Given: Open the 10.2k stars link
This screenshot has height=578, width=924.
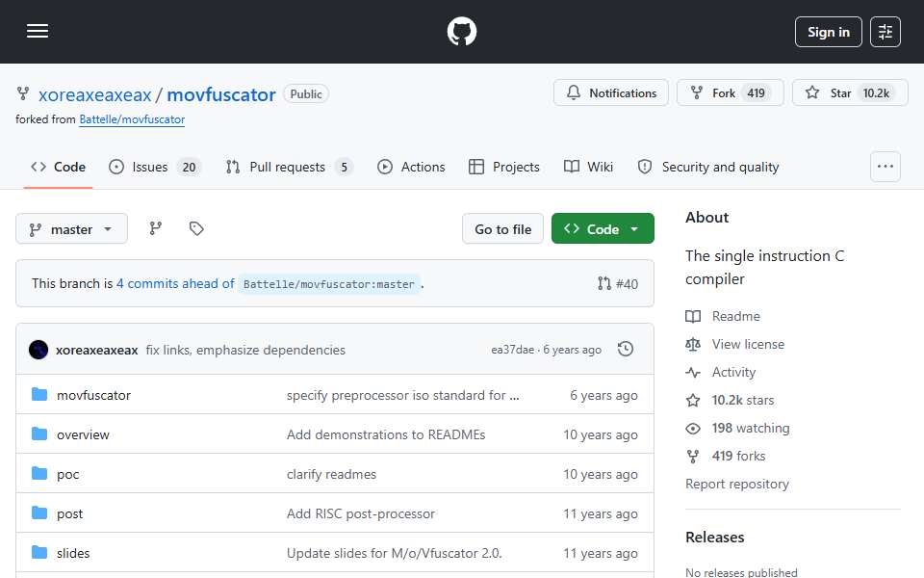Looking at the screenshot, I should pyautogui.click(x=730, y=400).
